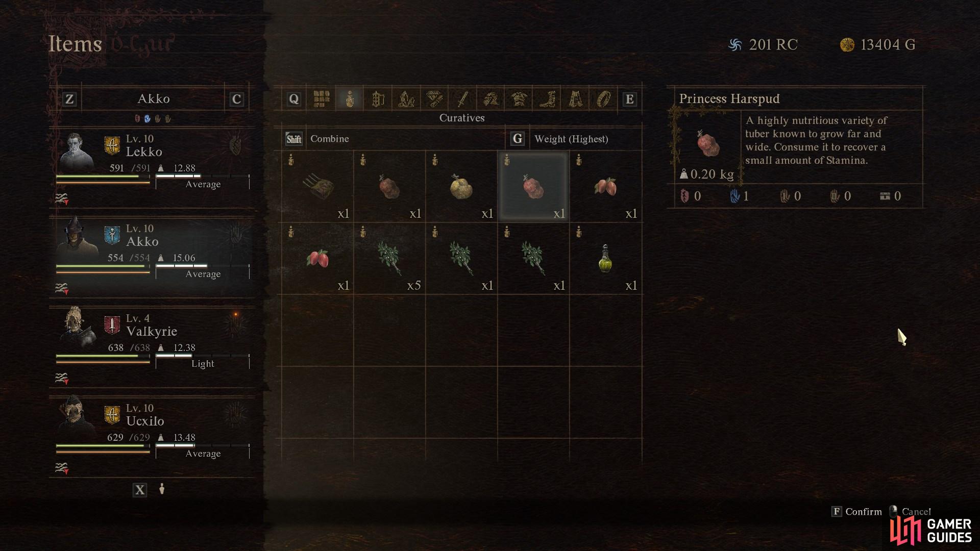Screen dimensions: 980x551
Task: Select the Valkyrie character entry
Action: [152, 345]
